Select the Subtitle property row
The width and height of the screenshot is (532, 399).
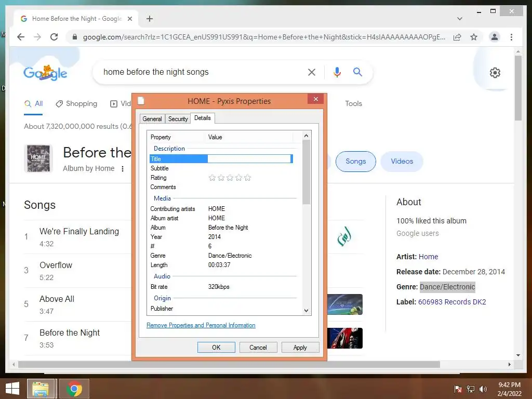tap(221, 168)
